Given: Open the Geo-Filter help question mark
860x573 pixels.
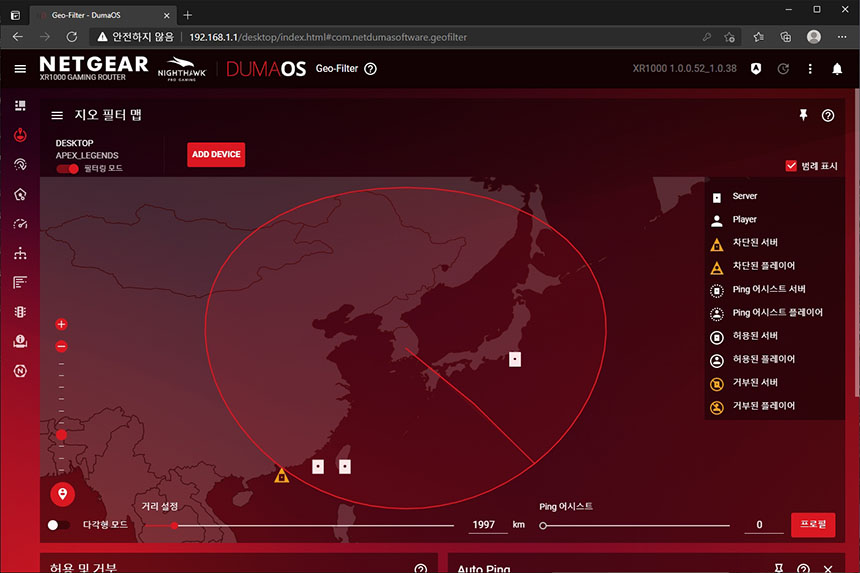Looking at the screenshot, I should (371, 69).
